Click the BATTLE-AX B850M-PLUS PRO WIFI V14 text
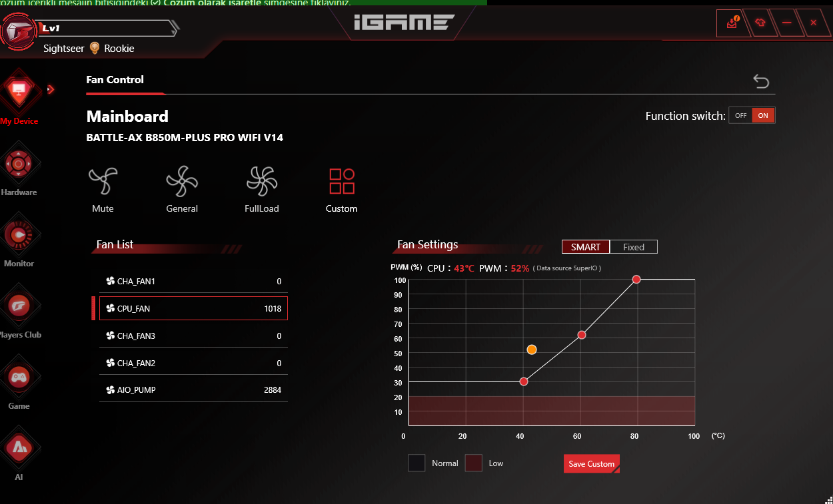This screenshot has height=504, width=833. (185, 138)
